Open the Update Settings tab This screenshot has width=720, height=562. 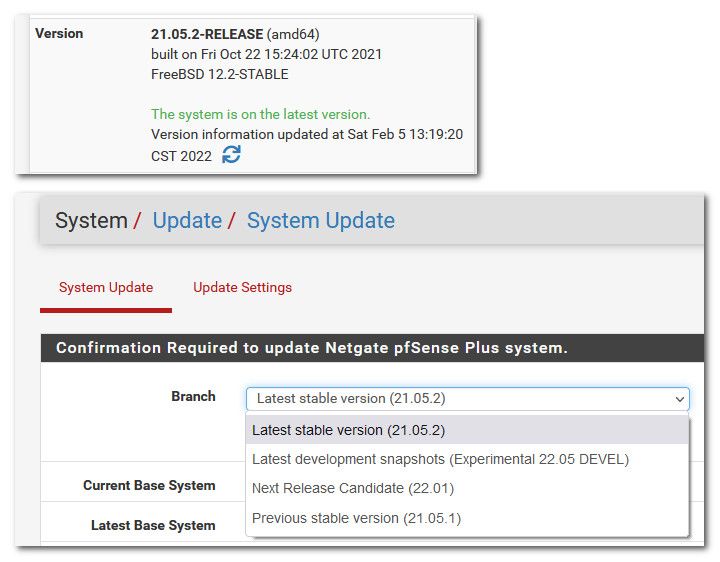(x=242, y=287)
